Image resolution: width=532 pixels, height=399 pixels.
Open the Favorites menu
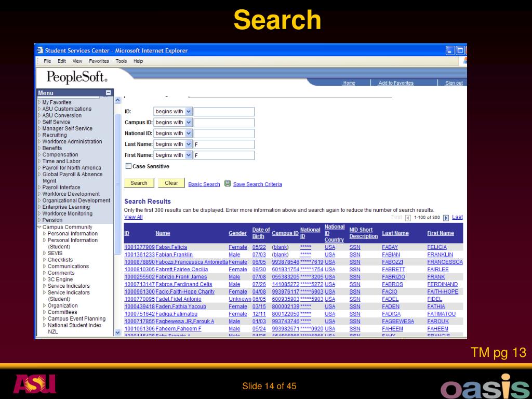point(99,61)
